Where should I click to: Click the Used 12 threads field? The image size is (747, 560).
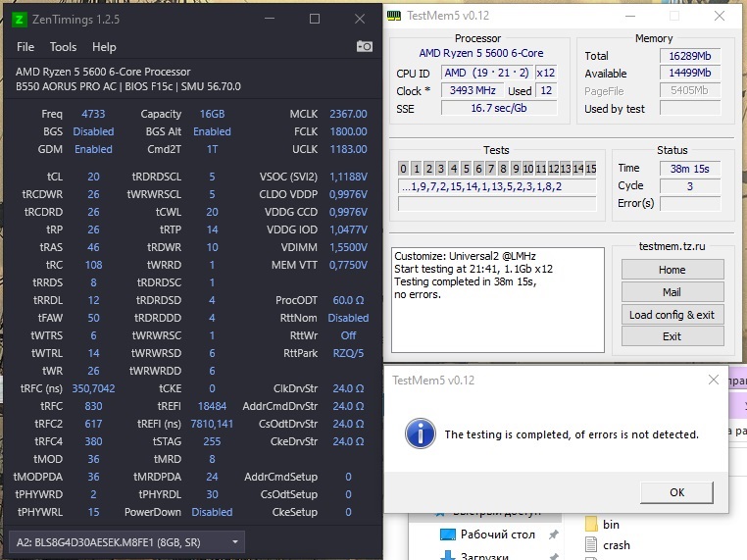[x=546, y=90]
